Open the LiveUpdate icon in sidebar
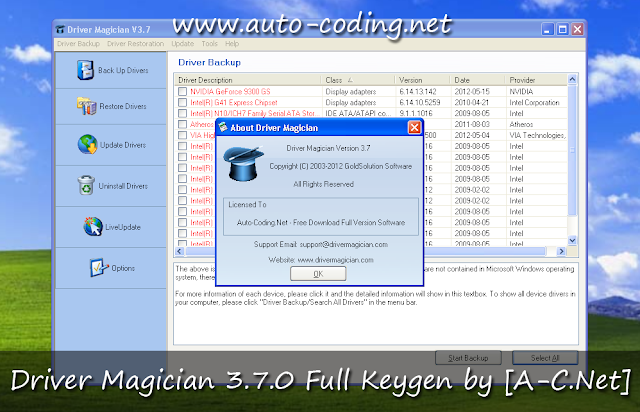Image resolution: width=640 pixels, height=412 pixels. [93, 227]
